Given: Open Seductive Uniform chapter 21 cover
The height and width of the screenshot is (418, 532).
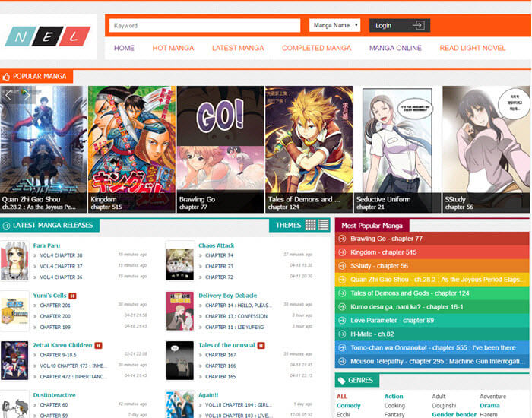Looking at the screenshot, I should (397, 149).
